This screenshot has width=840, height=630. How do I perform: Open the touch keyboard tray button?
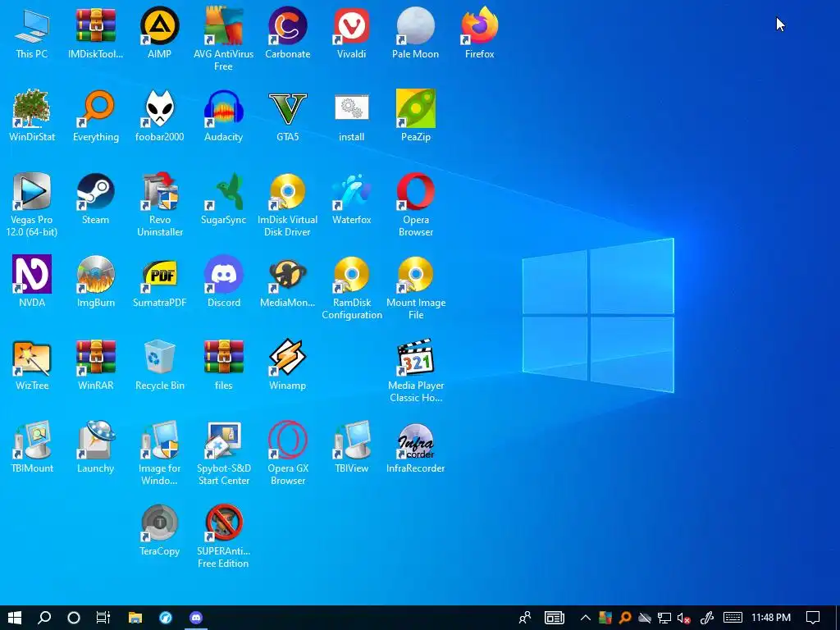733,618
